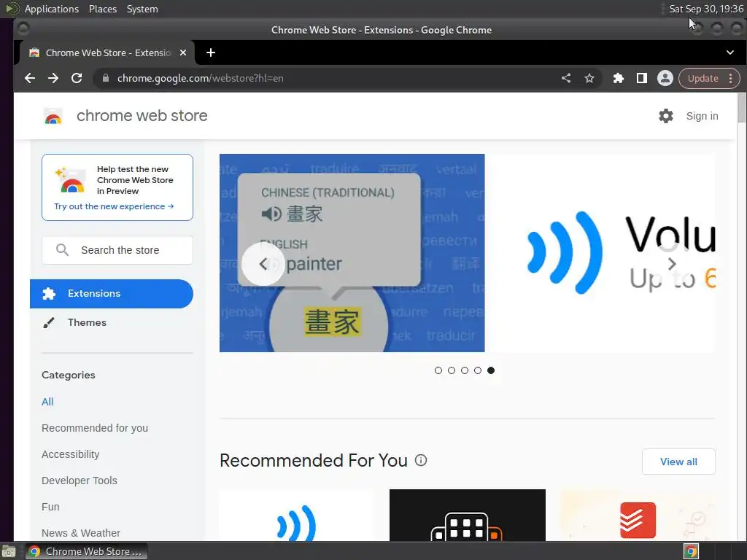Screen dimensions: 747x560
Task: Click the address bar URL
Action: point(200,78)
